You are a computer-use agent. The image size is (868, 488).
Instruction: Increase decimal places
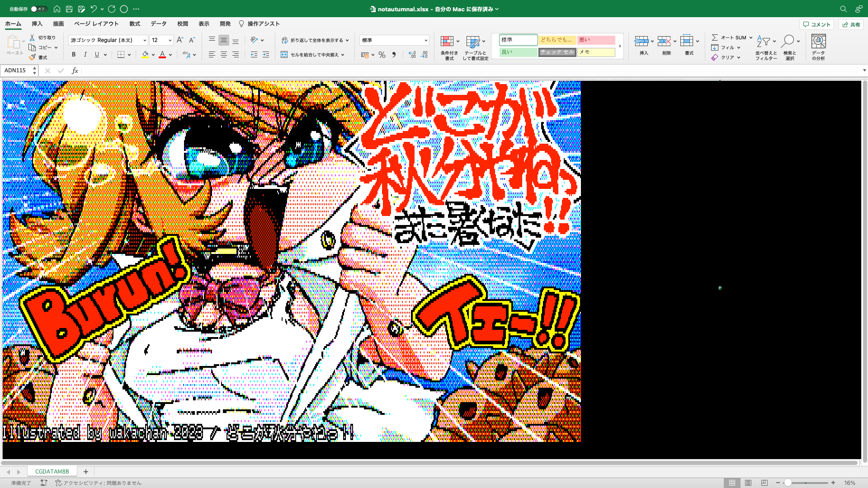(x=412, y=55)
